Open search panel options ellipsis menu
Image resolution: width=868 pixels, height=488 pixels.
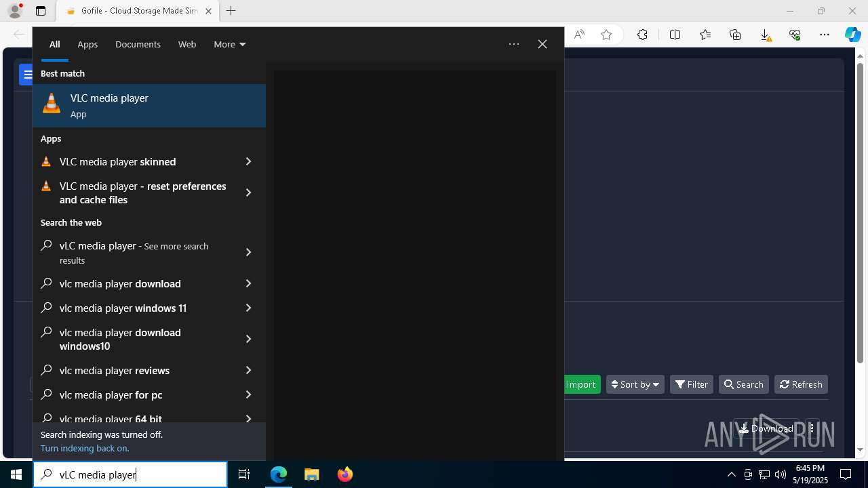tap(514, 44)
